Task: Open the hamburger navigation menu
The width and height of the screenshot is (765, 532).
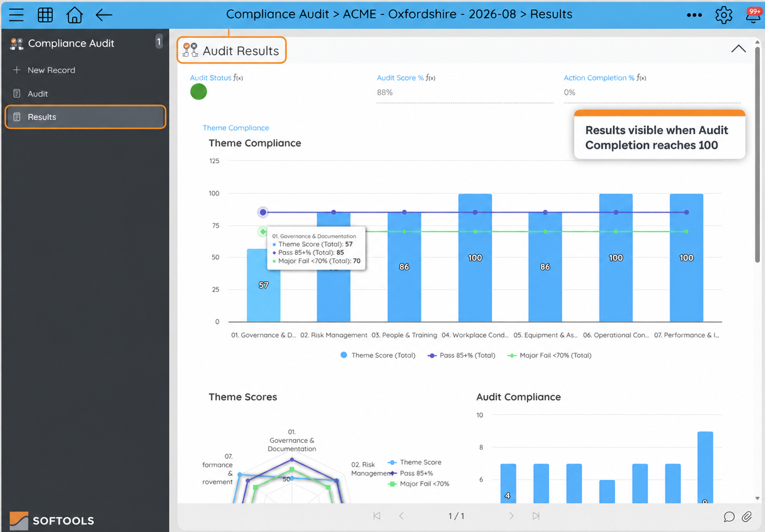Action: tap(16, 15)
